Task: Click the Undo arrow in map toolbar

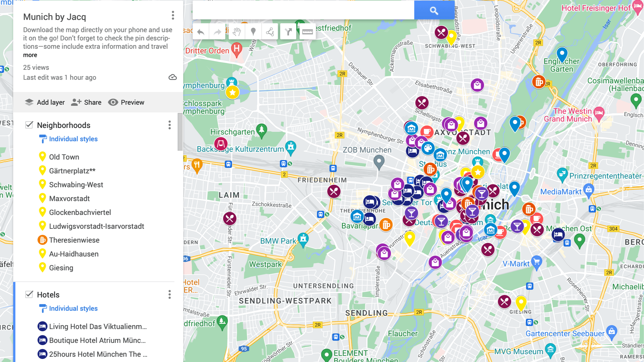Action: click(x=201, y=32)
